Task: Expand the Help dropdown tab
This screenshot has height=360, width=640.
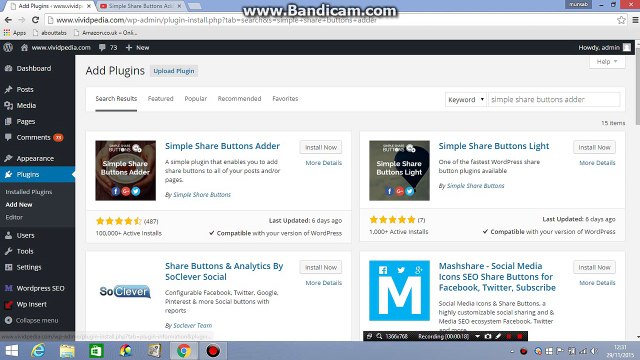Action: pos(607,62)
